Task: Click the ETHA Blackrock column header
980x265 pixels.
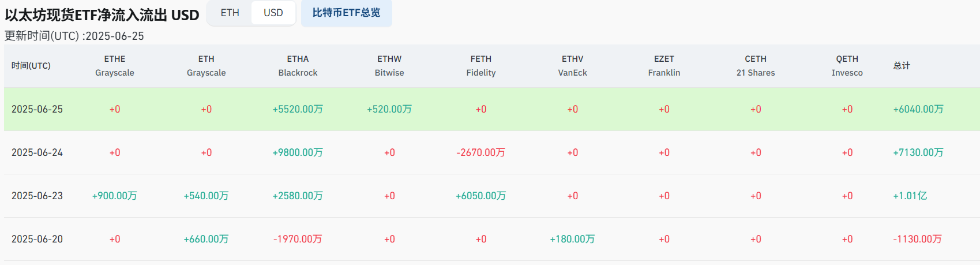Action: pyautogui.click(x=298, y=66)
